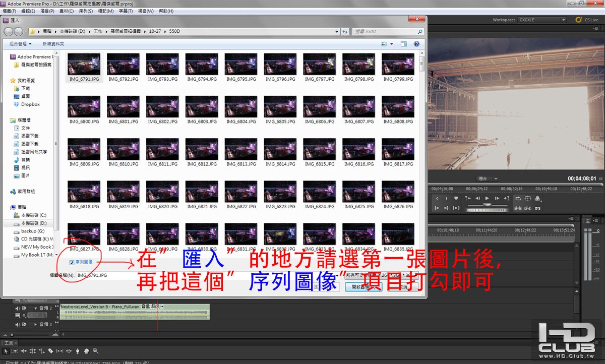Open the 音量:級別 clip dropdown
This screenshot has height=364, width=605.
click(153, 307)
